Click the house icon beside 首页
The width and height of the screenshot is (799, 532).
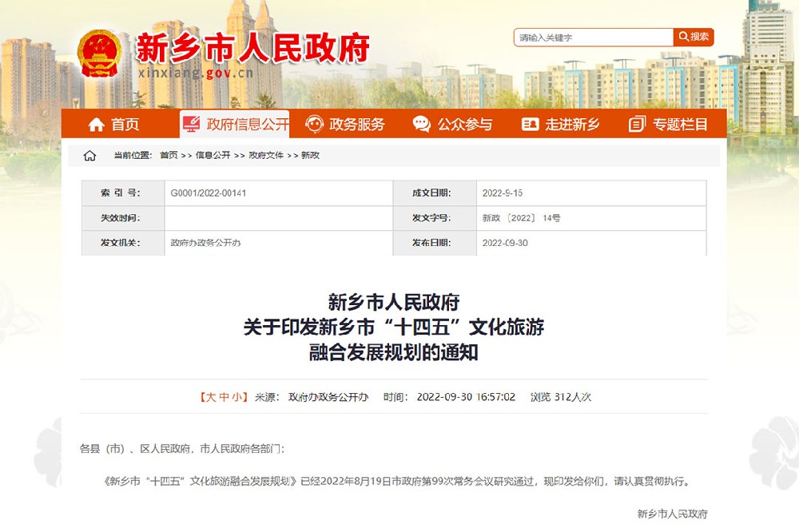click(97, 124)
